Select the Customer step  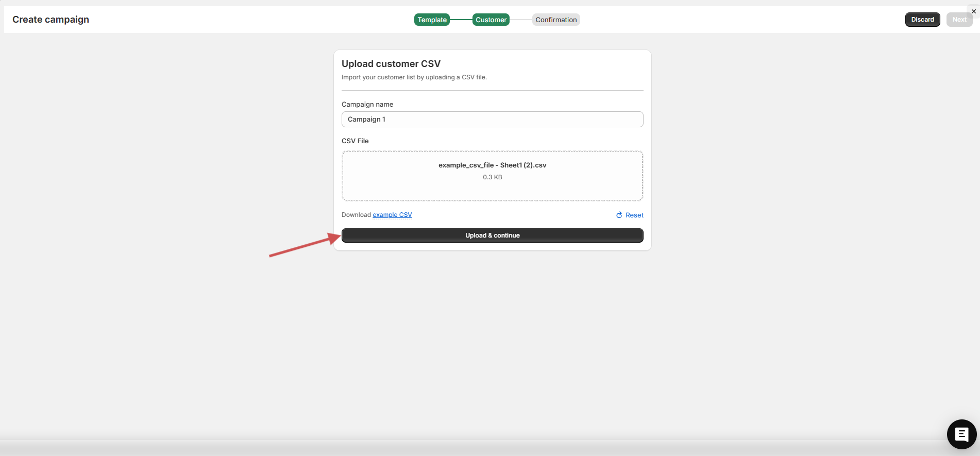(491, 20)
